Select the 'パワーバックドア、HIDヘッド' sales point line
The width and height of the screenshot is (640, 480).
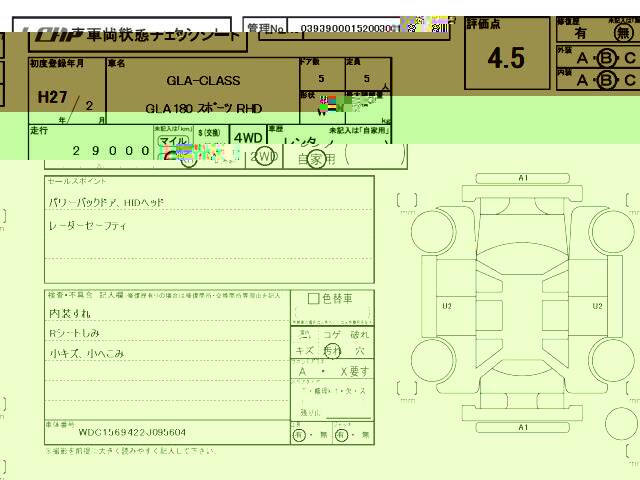tap(106, 202)
